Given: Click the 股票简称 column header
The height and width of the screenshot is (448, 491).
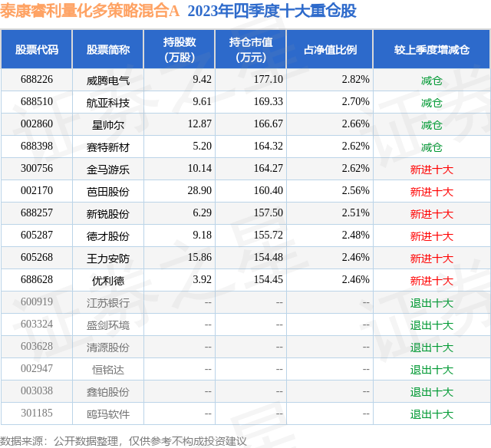Looking at the screenshot, I should (x=108, y=50).
